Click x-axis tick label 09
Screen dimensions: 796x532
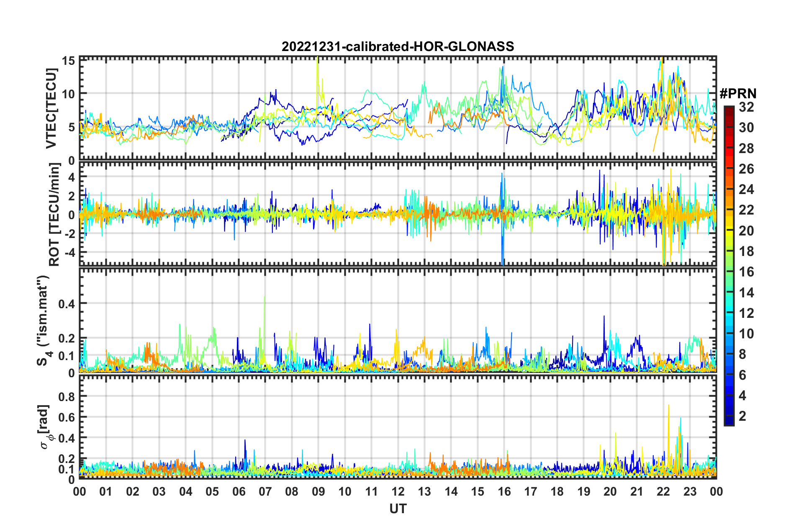tap(318, 492)
